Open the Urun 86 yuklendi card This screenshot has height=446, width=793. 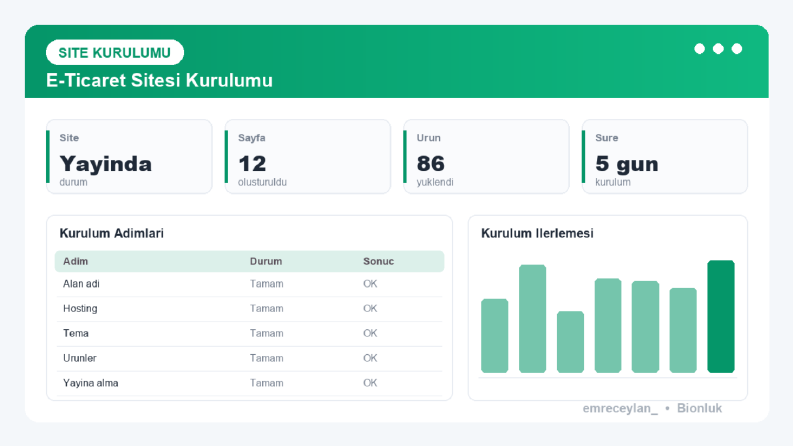(486, 157)
